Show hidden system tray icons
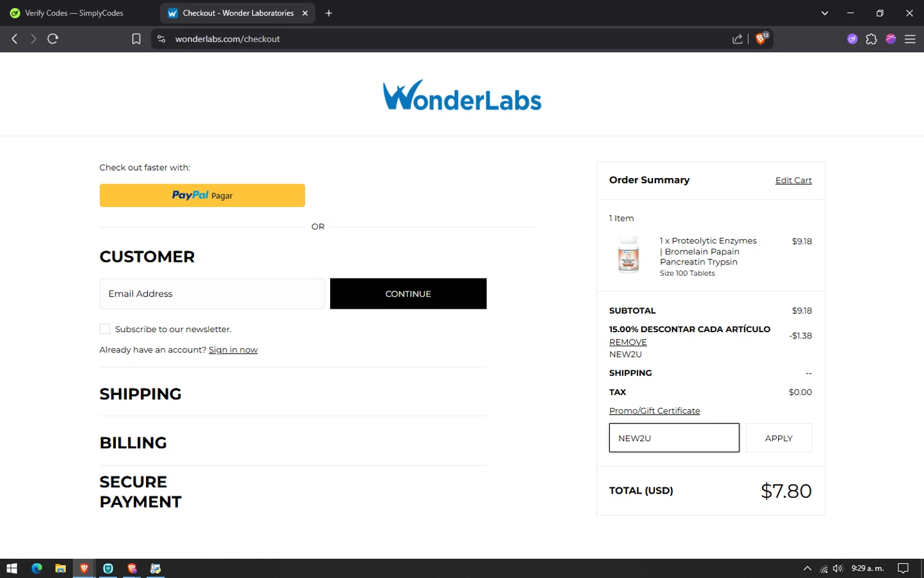Screen dimensions: 924x578 (807, 568)
